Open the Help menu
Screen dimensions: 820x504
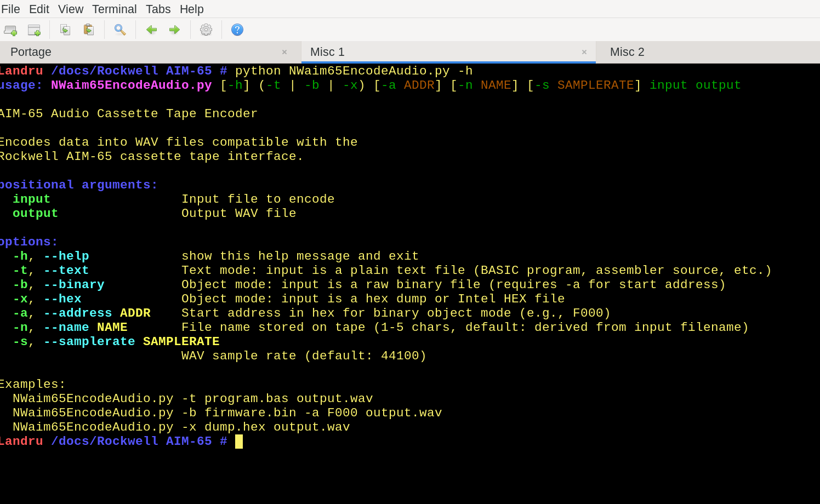point(191,9)
